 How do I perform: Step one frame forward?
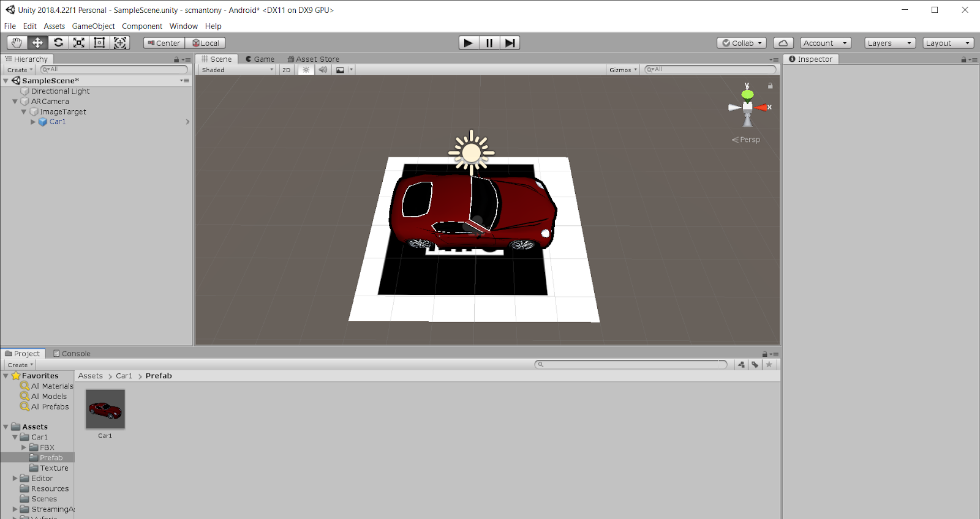coord(510,43)
